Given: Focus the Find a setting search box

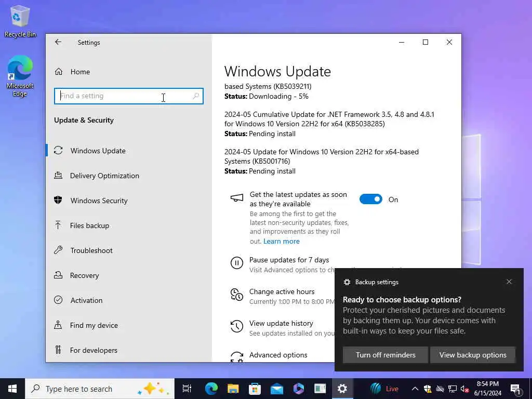Looking at the screenshot, I should pos(129,96).
